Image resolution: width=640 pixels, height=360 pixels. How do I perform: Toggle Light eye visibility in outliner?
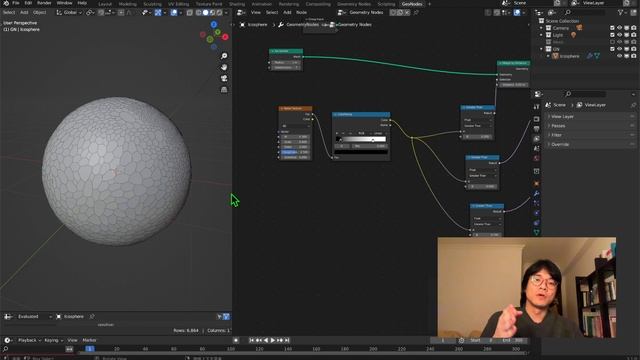(x=619, y=35)
